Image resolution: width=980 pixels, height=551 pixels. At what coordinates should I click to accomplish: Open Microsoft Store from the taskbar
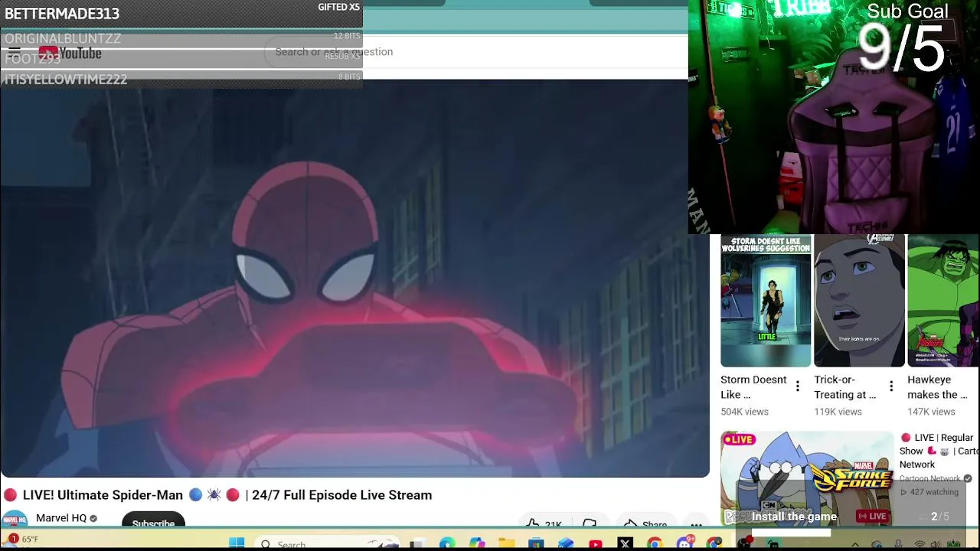tap(536, 543)
